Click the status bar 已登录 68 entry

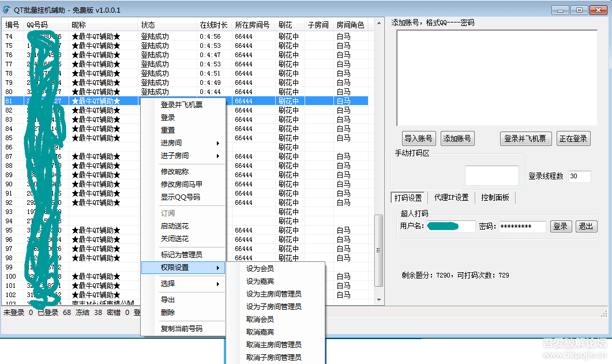pos(54,313)
